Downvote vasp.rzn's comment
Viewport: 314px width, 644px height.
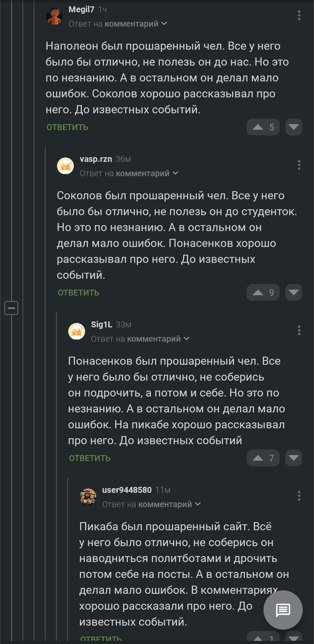pos(293,292)
